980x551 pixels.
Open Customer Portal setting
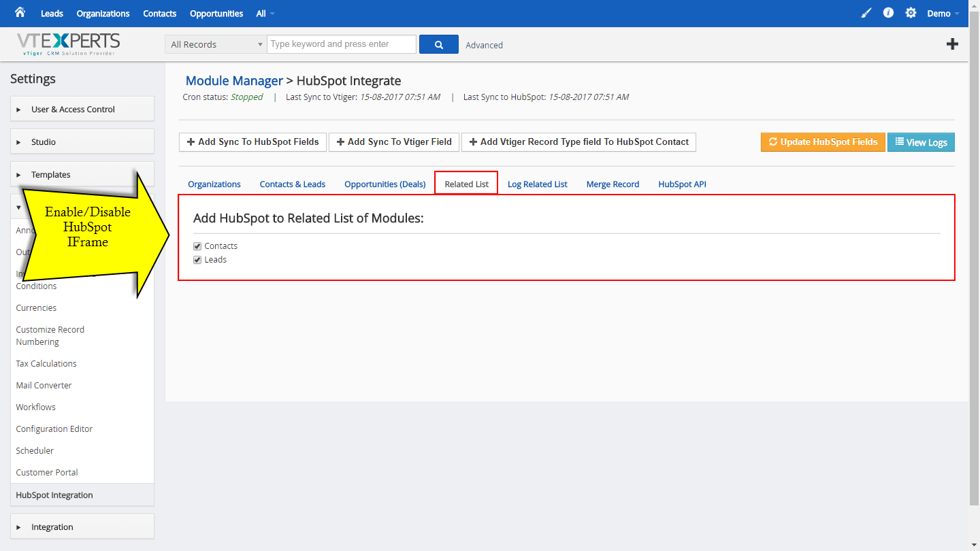[47, 472]
